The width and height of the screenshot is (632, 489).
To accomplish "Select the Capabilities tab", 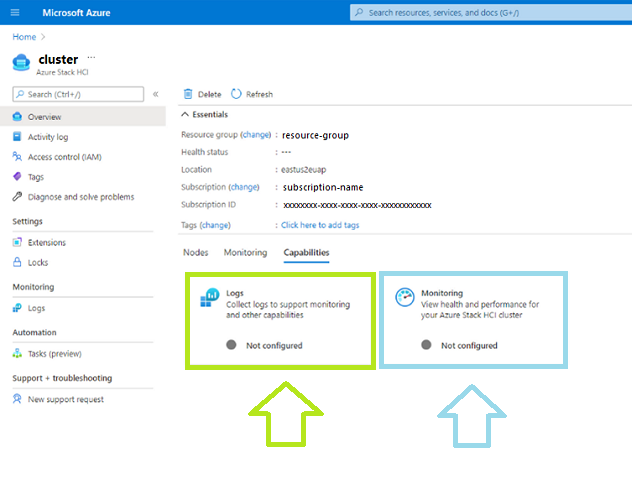I will 306,252.
